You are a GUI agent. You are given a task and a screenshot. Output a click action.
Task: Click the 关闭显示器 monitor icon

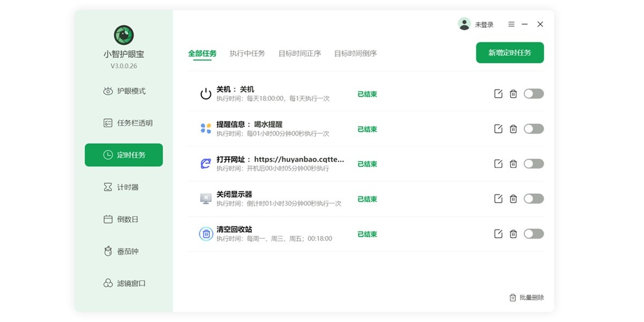(204, 199)
